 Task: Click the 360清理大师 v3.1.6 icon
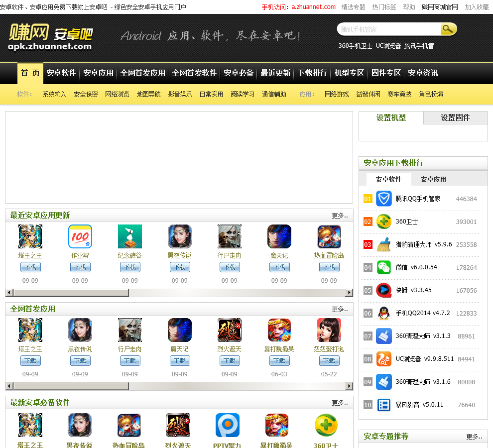click(384, 382)
